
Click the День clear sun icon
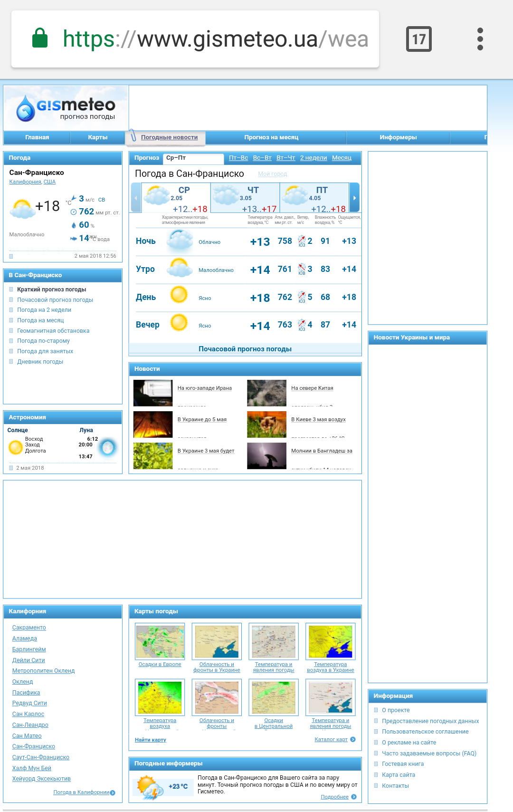(x=179, y=295)
